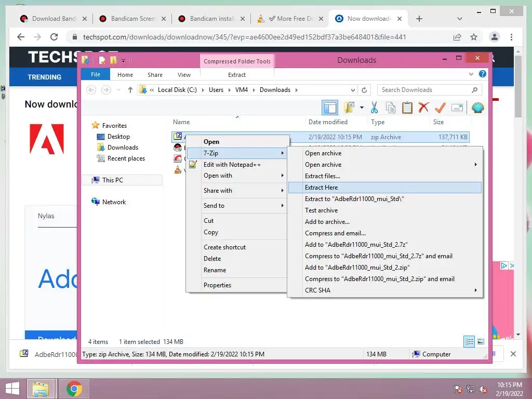The width and height of the screenshot is (532, 399).
Task: Click the red X Delete toolbar icon
Action: 423,108
